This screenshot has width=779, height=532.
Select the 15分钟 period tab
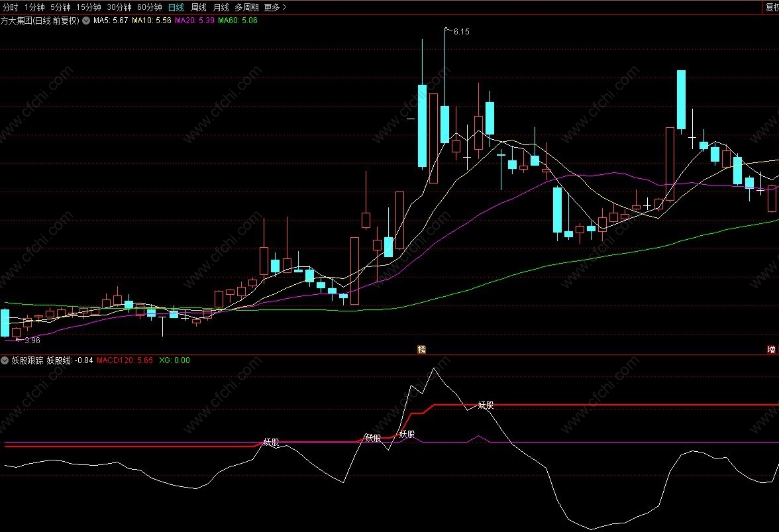click(x=89, y=7)
